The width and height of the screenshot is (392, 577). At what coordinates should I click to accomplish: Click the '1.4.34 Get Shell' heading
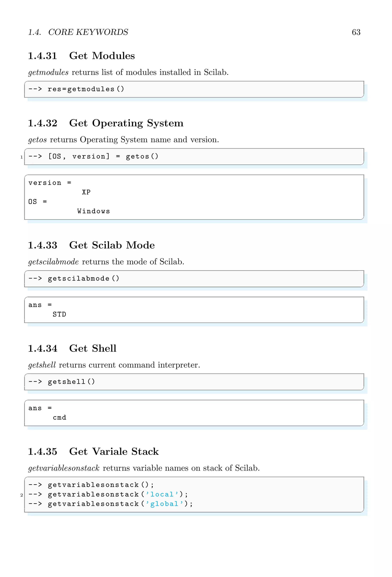click(72, 349)
